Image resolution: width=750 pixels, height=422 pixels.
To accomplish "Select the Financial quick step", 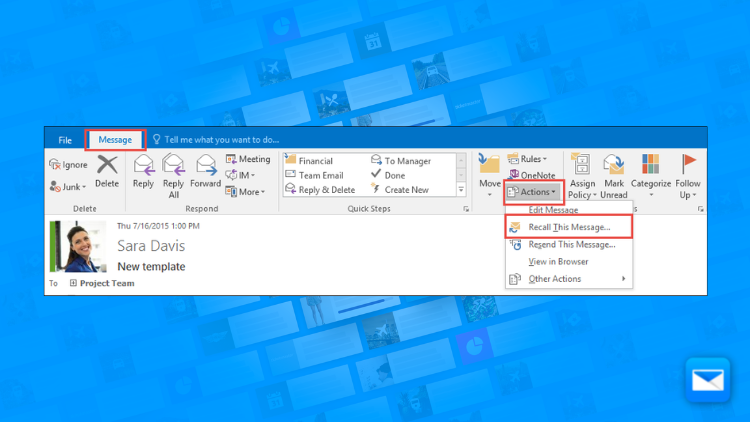I will pos(309,161).
